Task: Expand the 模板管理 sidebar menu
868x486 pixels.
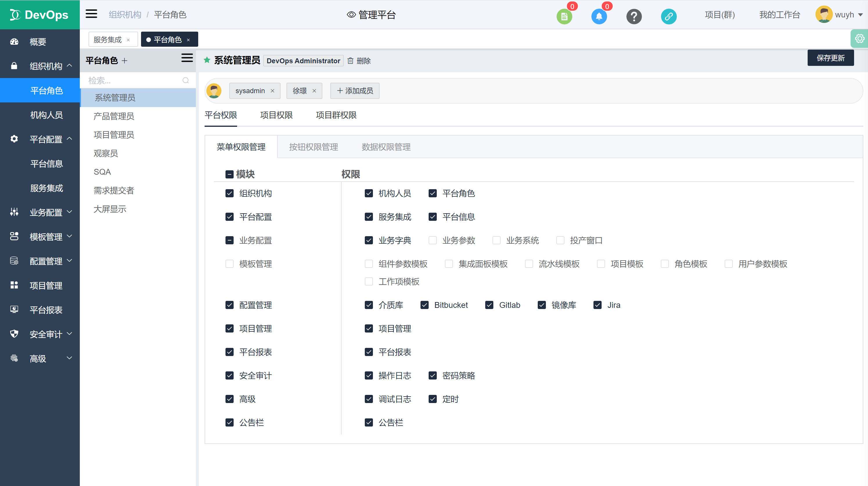Action: coord(69,236)
